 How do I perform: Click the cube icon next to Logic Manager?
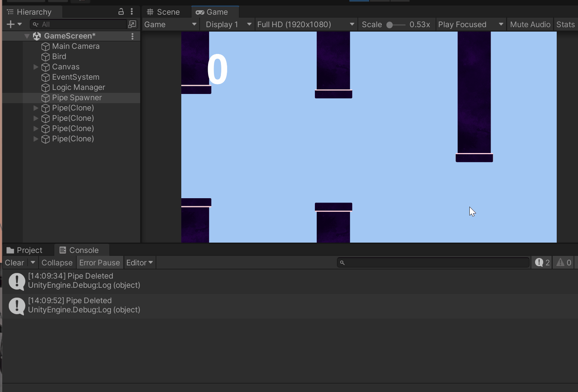pos(46,87)
